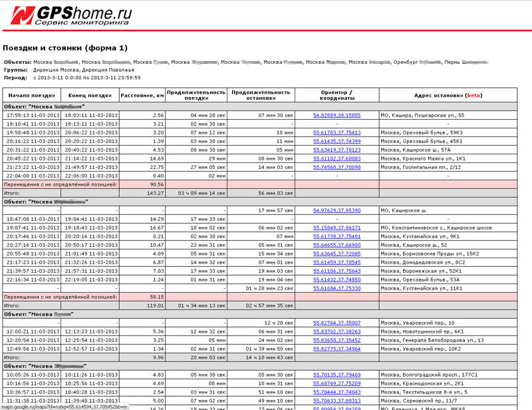Viewport: 532px width, 410px height.
Task: Follow coordinate link 55.70633,37.80313
Action: pyautogui.click(x=336, y=401)
